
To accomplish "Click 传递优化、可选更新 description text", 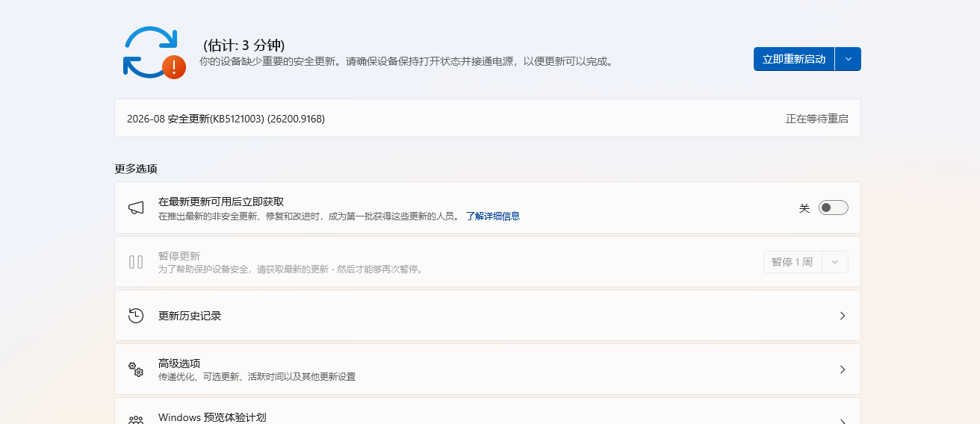I will pos(257,377).
